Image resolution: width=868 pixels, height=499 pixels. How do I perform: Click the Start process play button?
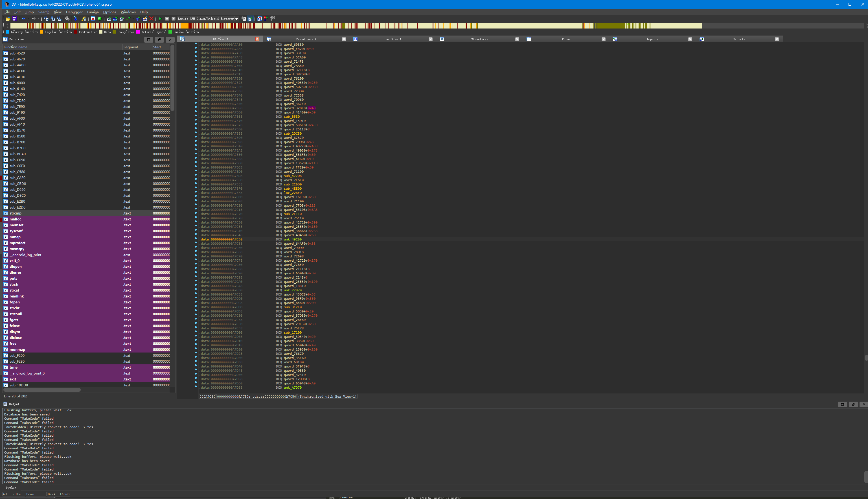160,19
